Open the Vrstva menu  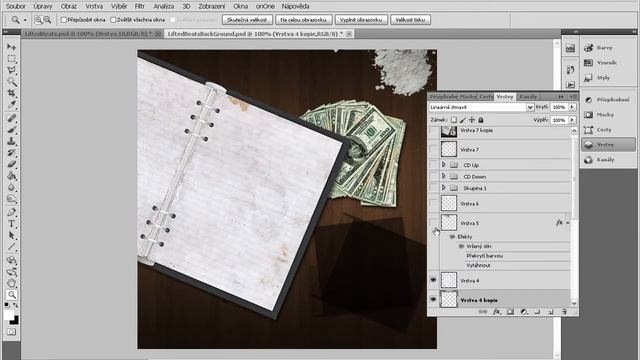click(x=94, y=6)
